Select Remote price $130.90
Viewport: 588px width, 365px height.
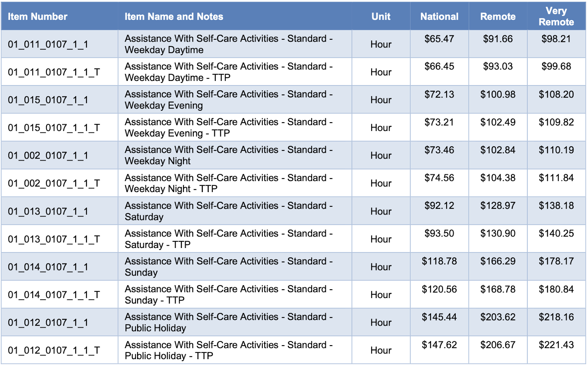pos(498,233)
